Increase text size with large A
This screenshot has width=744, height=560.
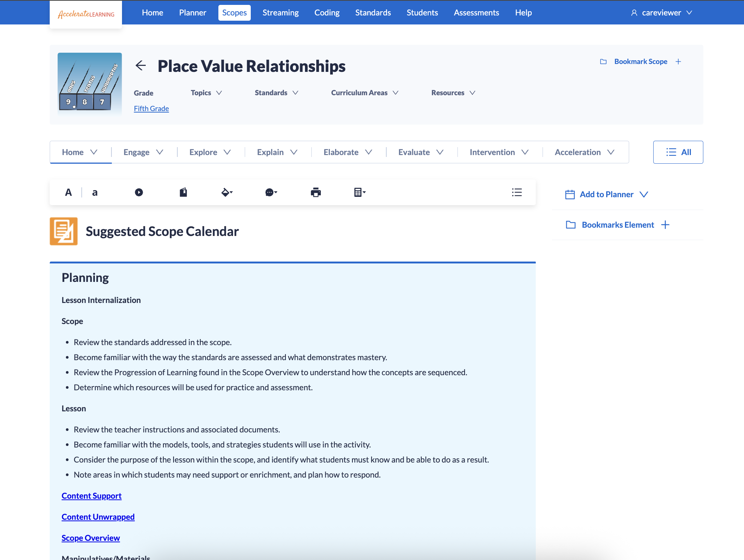click(68, 192)
